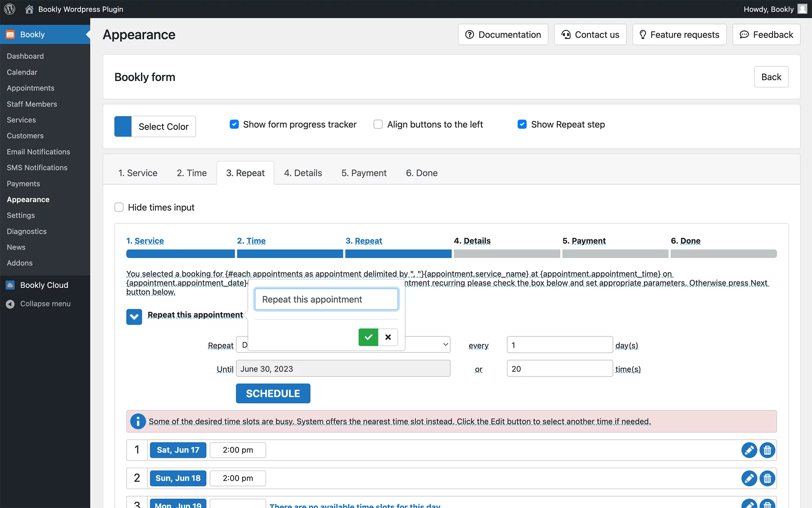Screen dimensions: 812x508
Task: Open SMS Notifications menu item
Action: point(37,167)
